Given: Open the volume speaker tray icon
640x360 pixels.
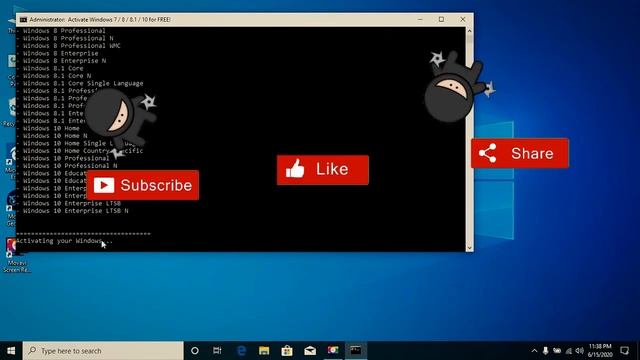Looking at the screenshot, I should click(580, 351).
